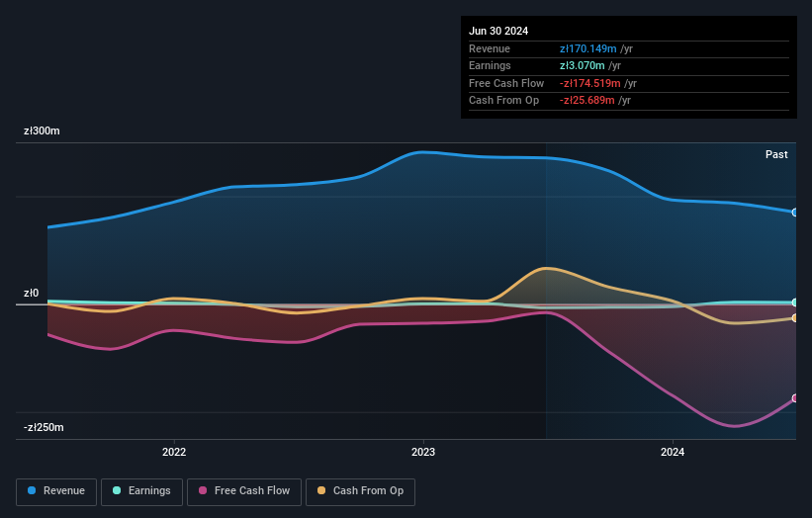Click the 2023 x-axis label
Screen dimensions: 812x518
coord(423,453)
